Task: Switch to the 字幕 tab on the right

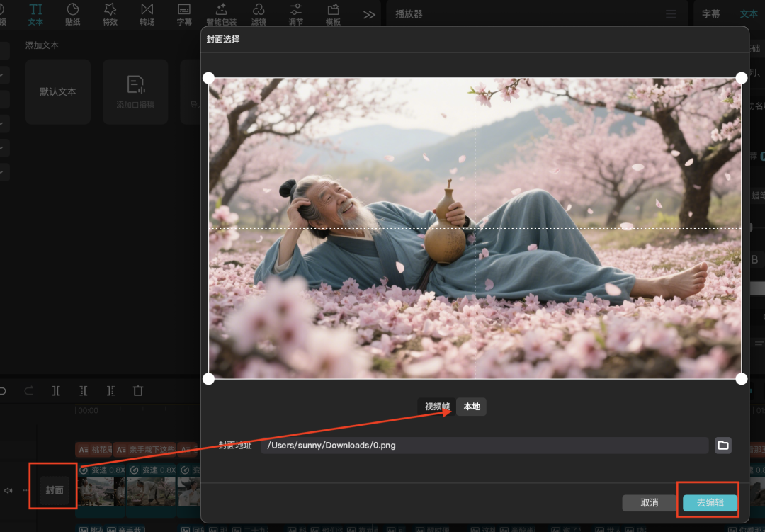Action: click(x=710, y=13)
